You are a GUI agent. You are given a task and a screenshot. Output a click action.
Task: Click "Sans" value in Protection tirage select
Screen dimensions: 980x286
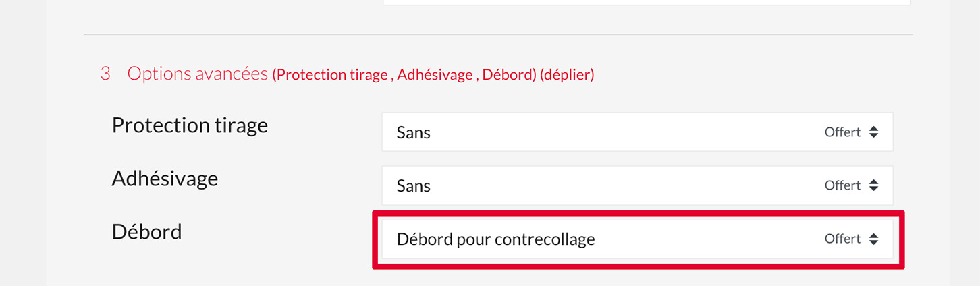point(414,132)
